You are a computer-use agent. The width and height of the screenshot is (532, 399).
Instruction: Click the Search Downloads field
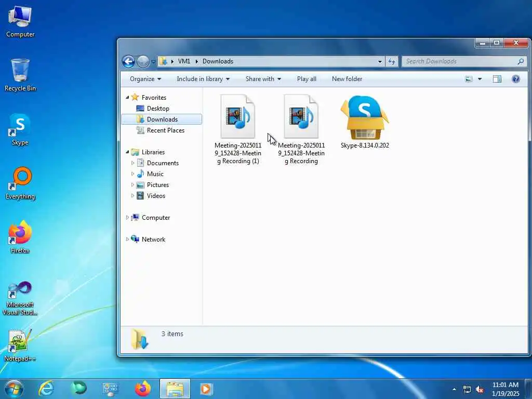pos(464,61)
